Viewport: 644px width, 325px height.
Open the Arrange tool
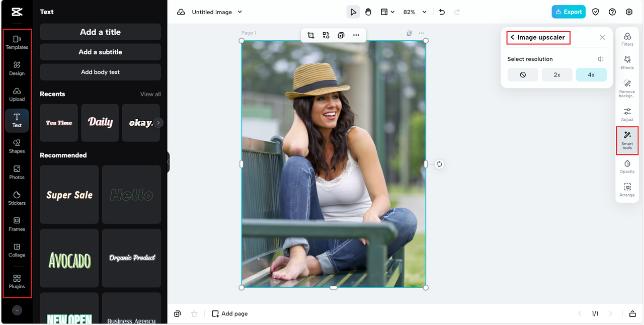(627, 190)
